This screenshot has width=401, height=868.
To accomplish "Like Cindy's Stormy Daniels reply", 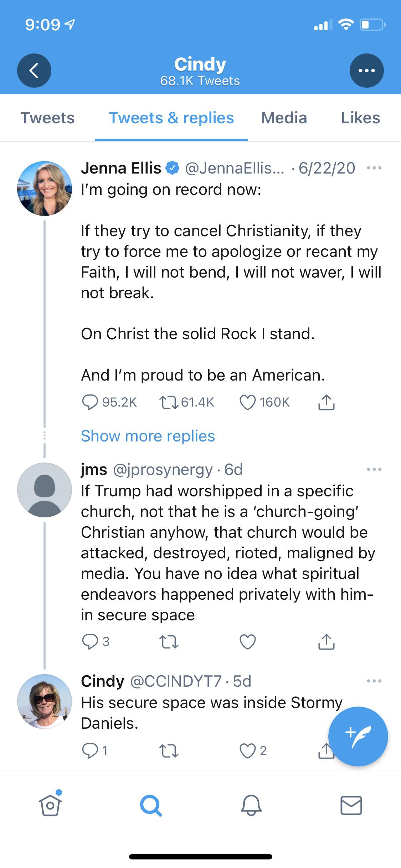I will (247, 751).
